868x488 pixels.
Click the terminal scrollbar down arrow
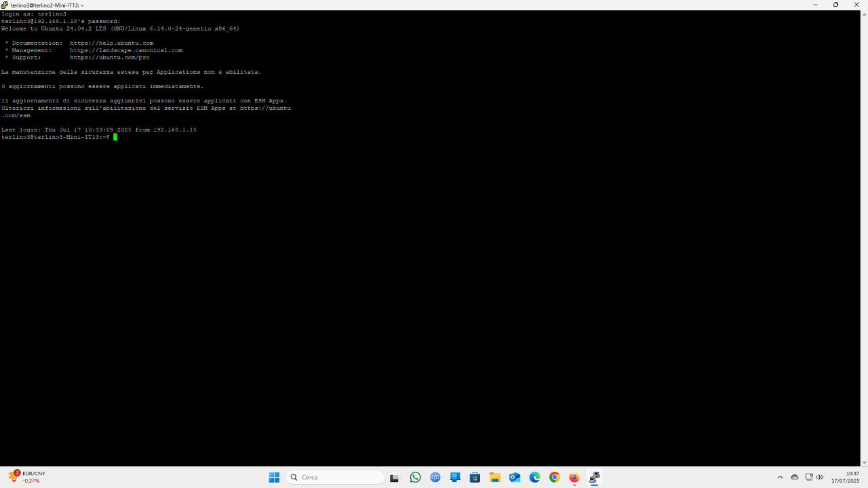(x=864, y=462)
